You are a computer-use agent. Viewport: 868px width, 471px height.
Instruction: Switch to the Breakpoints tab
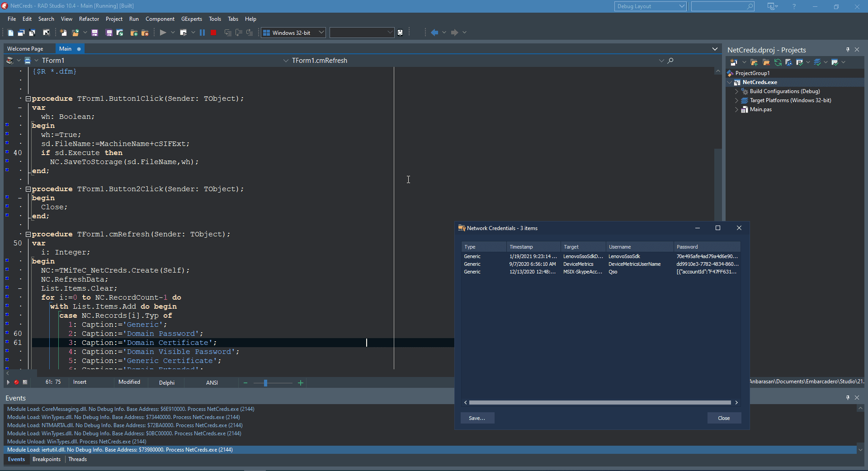(47, 459)
